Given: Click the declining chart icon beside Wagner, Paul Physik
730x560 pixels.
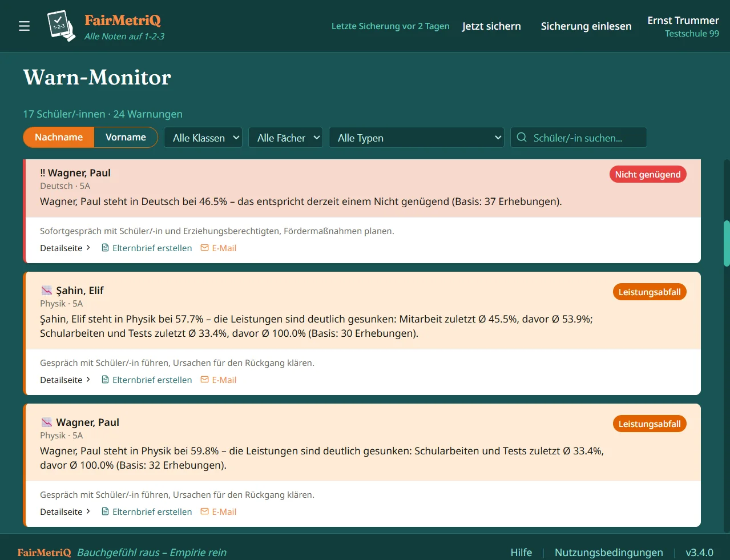Looking at the screenshot, I should pyautogui.click(x=47, y=422).
